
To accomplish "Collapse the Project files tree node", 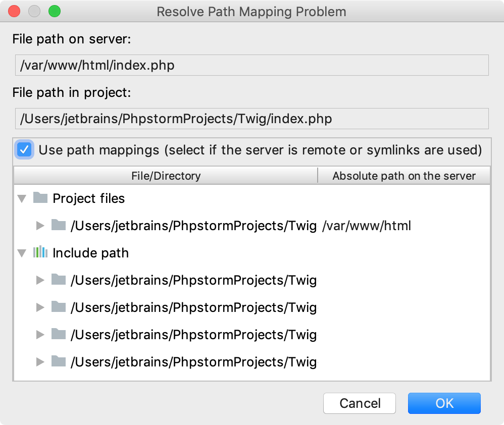I will (x=22, y=198).
